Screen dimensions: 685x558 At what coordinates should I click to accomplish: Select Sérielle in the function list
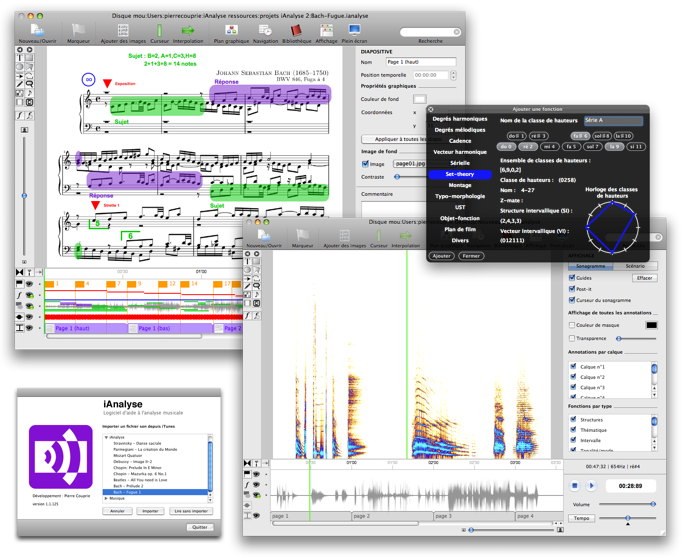[460, 163]
